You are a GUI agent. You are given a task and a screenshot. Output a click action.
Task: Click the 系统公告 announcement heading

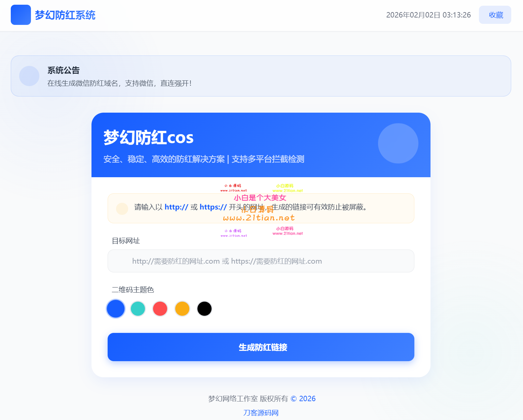pos(64,70)
